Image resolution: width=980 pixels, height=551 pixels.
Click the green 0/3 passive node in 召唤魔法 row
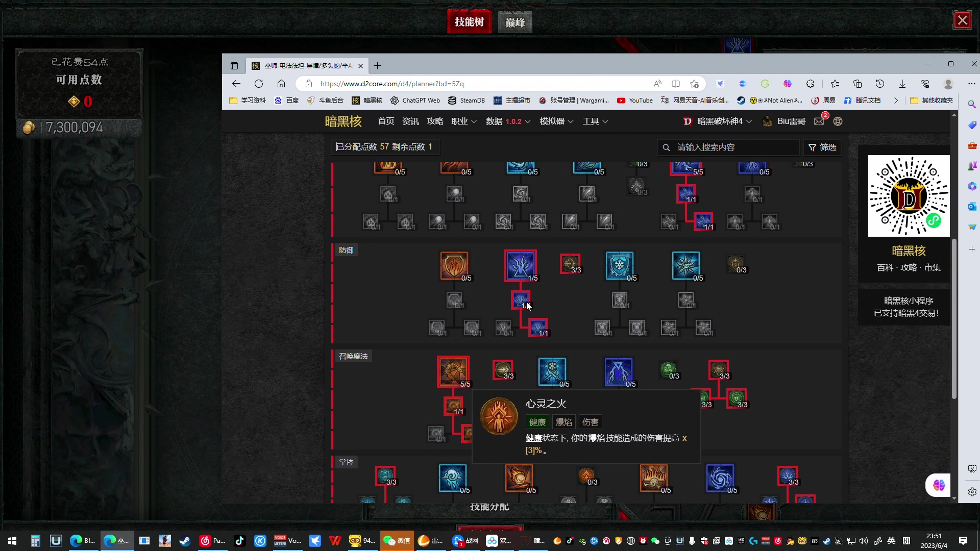tap(668, 370)
